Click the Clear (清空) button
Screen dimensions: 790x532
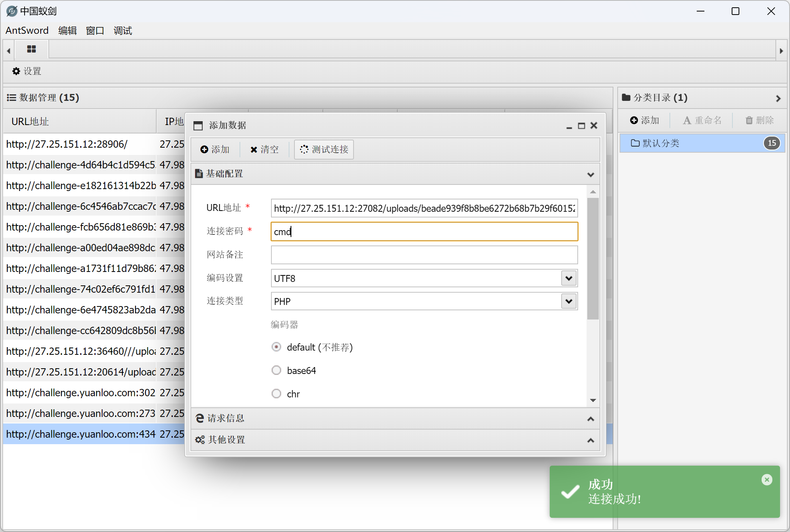(x=264, y=150)
